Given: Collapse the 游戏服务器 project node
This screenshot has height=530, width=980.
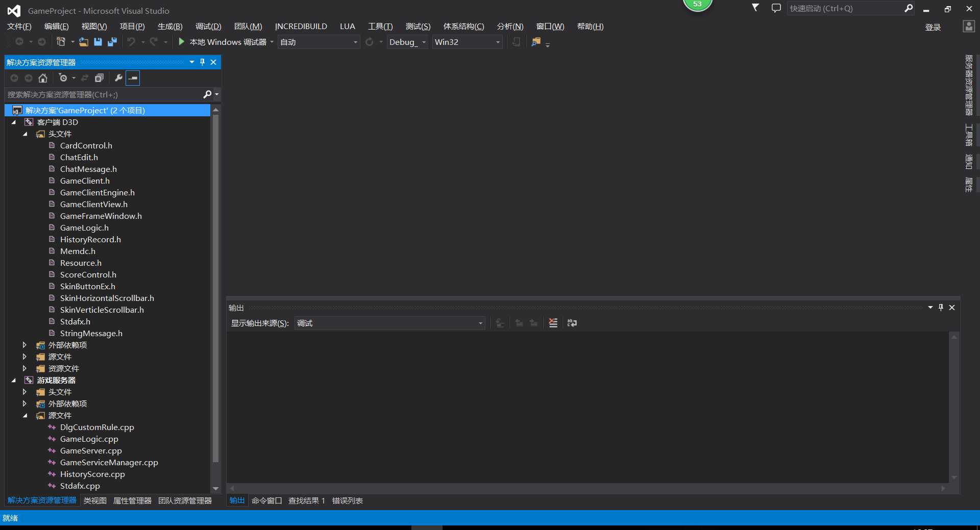Looking at the screenshot, I should tap(14, 381).
